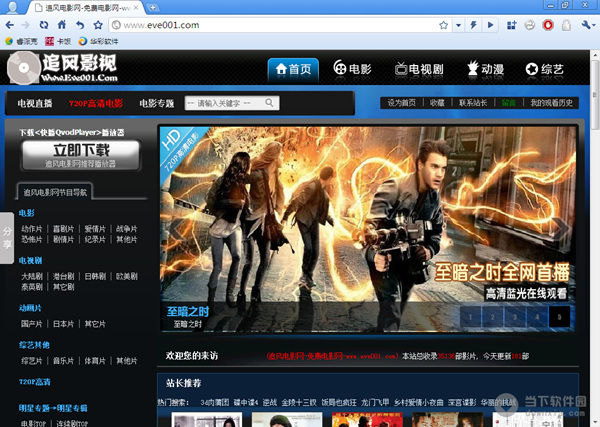
Task: Open the 恐怖片 category
Action: coord(32,240)
